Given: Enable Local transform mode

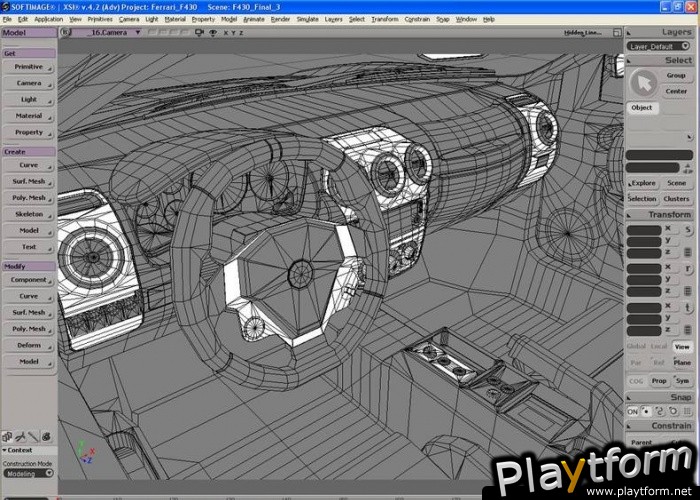Looking at the screenshot, I should 659,346.
